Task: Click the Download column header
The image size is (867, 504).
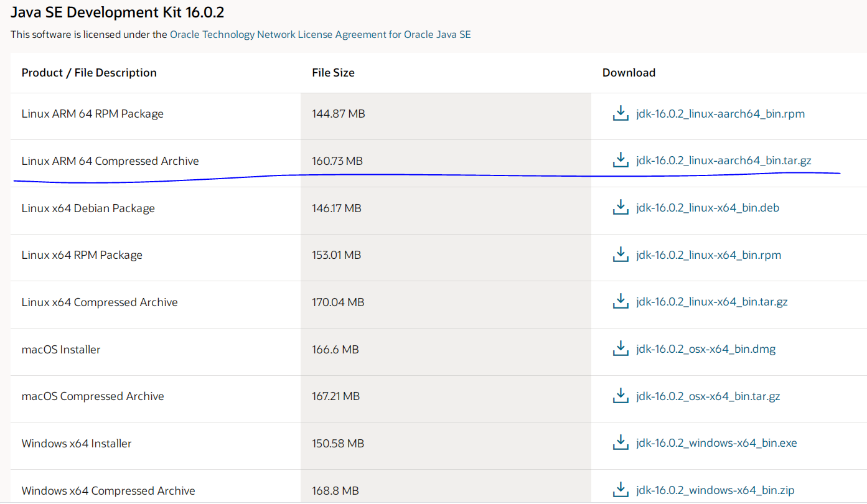Action: 629,73
